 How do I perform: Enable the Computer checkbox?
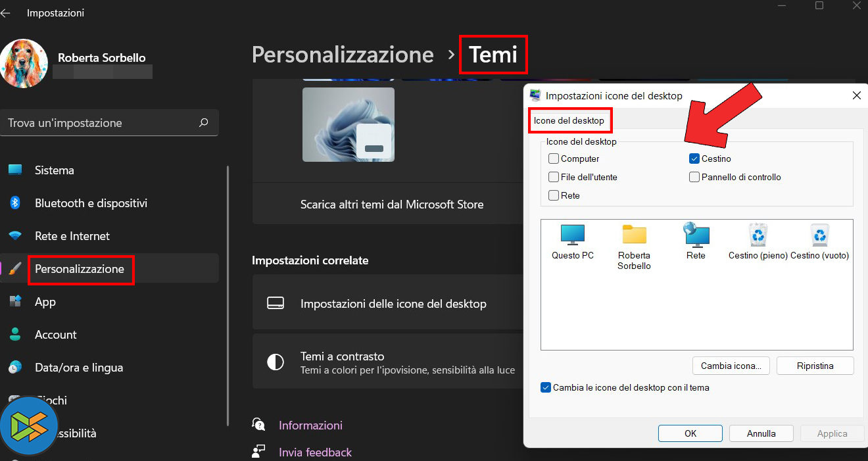point(554,158)
